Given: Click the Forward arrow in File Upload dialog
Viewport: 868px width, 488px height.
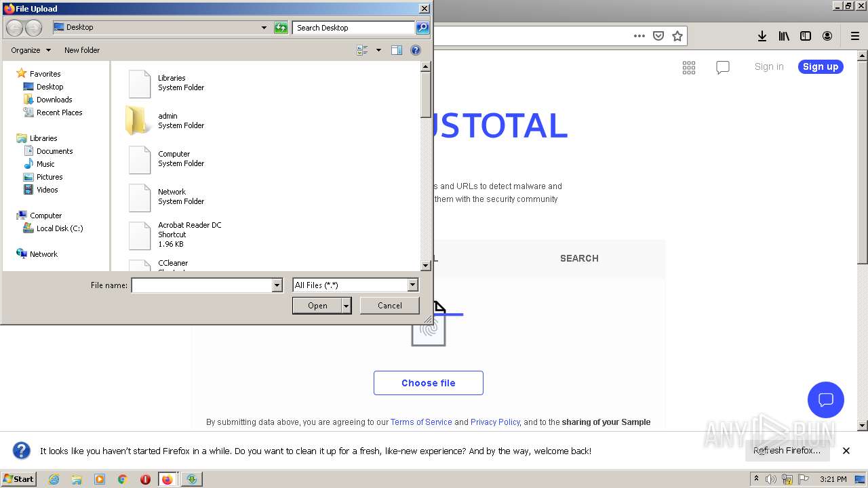Looking at the screenshot, I should coord(33,28).
